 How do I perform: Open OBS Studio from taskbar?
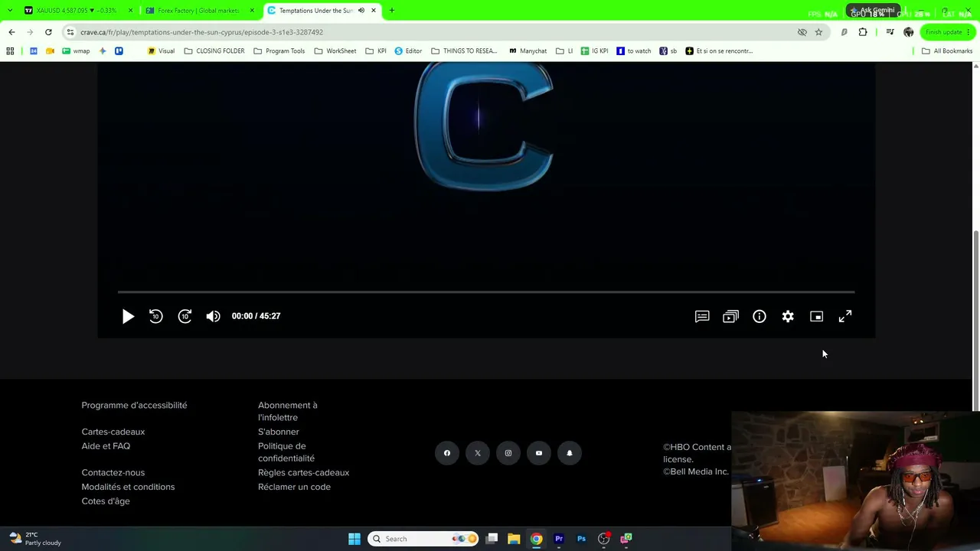(604, 539)
